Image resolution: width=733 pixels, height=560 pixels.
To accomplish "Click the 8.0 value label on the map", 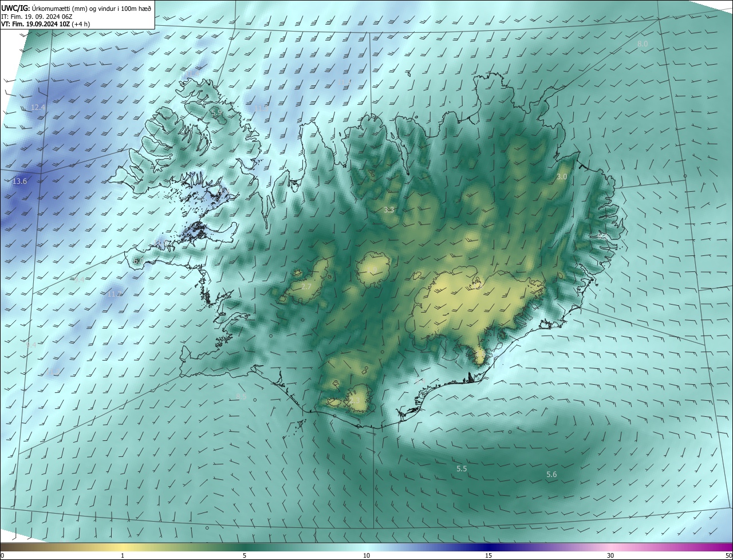I will tap(643, 44).
